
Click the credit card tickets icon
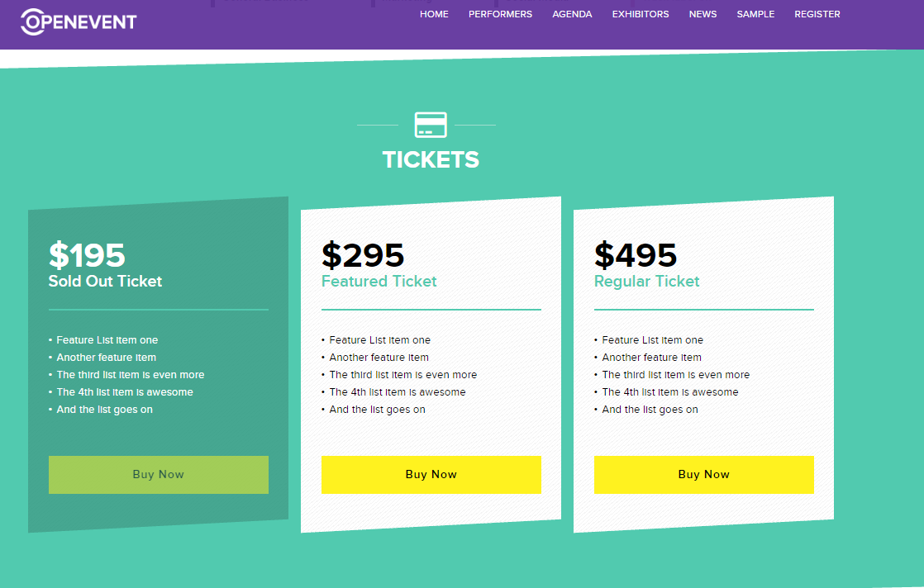coord(431,125)
